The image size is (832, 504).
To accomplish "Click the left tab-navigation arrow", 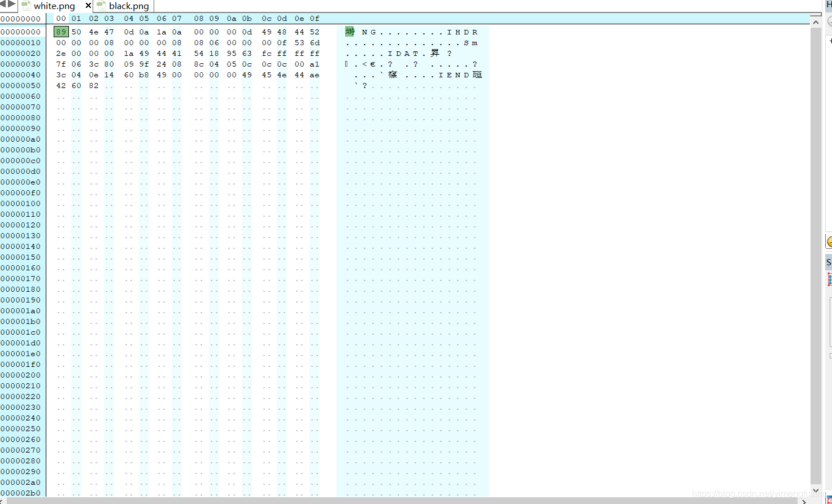I will (3, 5).
